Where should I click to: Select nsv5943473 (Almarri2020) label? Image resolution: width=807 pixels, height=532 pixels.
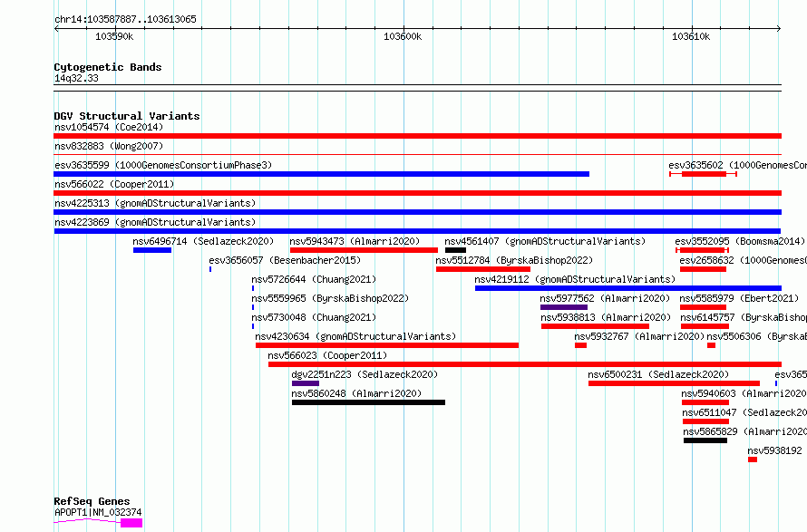[355, 241]
